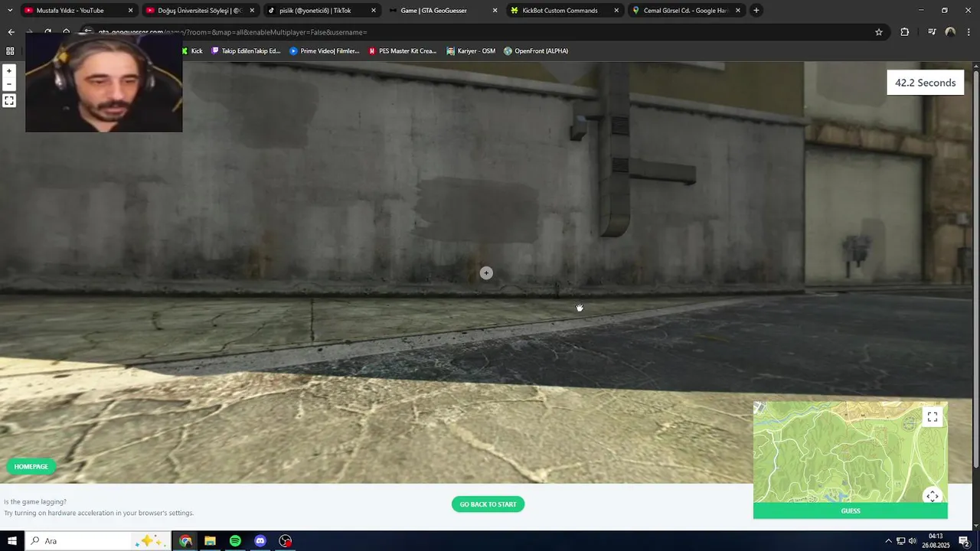Open Chrome from the taskbar
The height and width of the screenshot is (551, 980).
(185, 541)
